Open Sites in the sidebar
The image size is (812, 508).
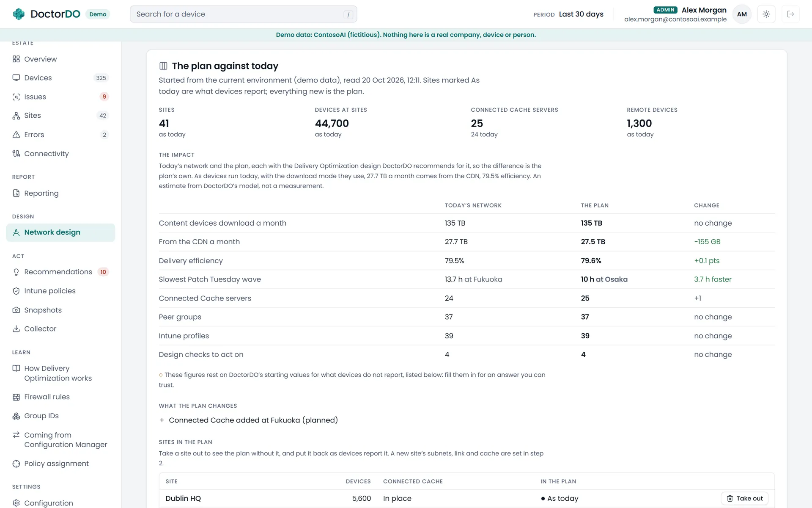60,116
